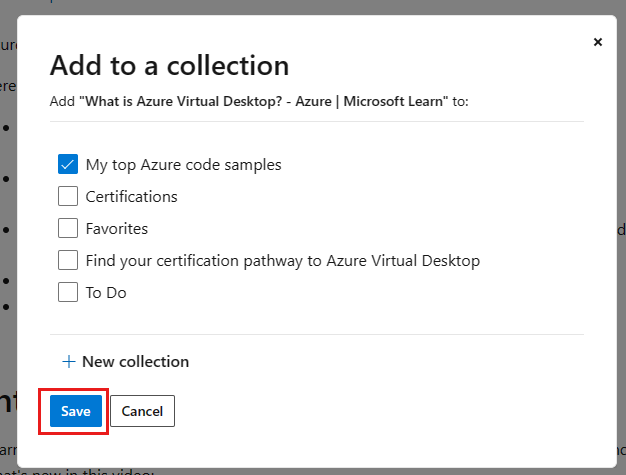
Task: Click the My top Azure code samples label
Action: [x=183, y=164]
